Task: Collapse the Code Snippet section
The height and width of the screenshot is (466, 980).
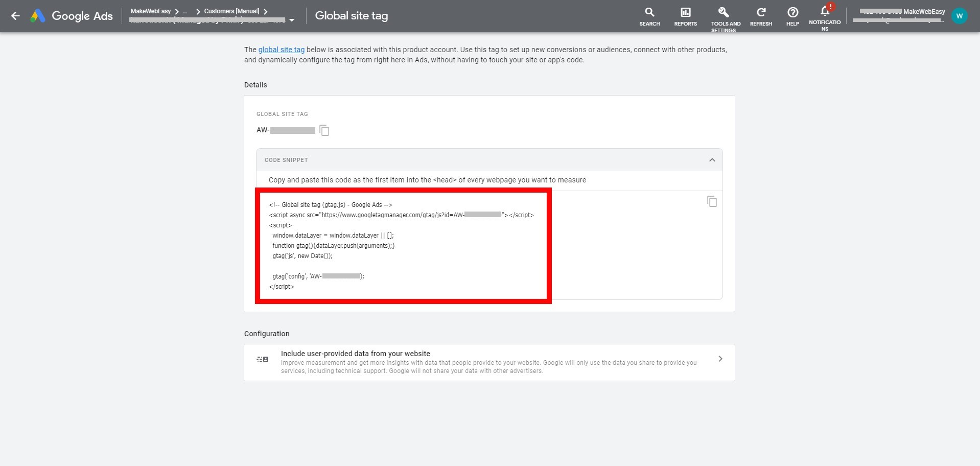Action: [711, 160]
